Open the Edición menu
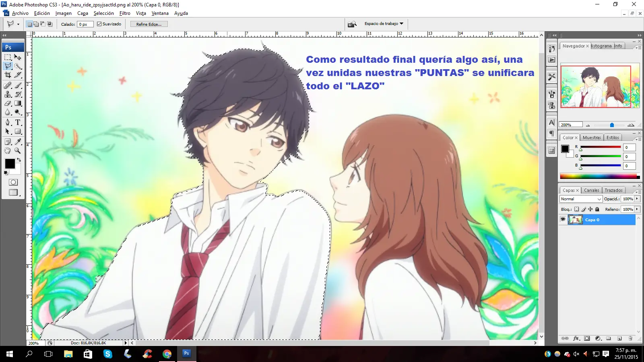The image size is (644, 362). click(42, 13)
